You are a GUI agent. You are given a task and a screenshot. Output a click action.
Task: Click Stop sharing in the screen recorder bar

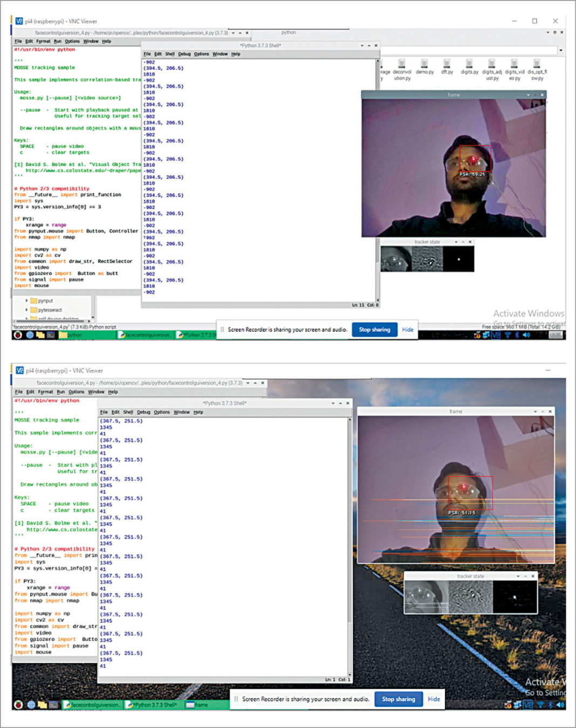[x=374, y=329]
